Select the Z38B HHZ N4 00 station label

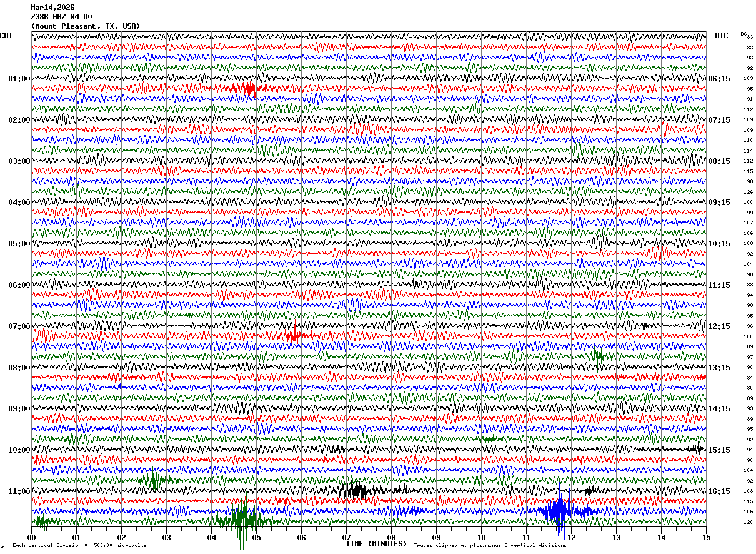coord(61,17)
